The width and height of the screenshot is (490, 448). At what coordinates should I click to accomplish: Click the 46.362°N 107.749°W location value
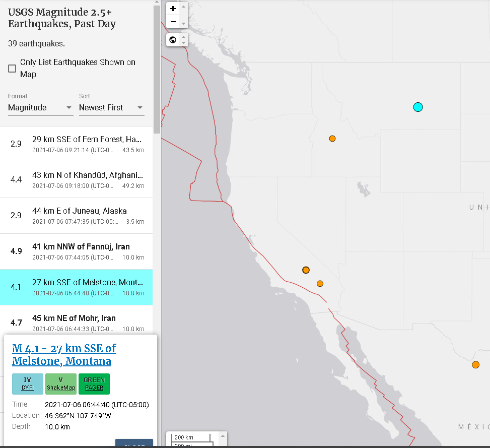(x=78, y=416)
